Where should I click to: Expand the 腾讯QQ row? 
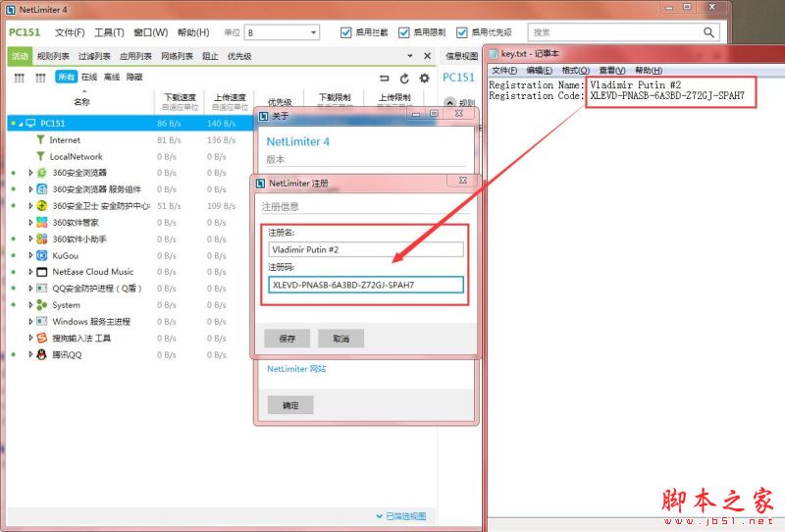(30, 354)
